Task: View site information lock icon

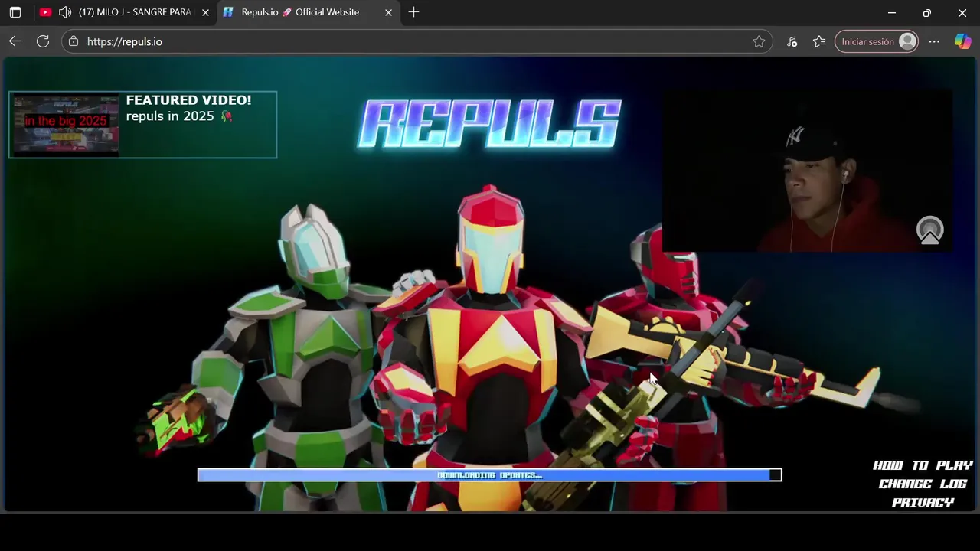Action: (73, 41)
